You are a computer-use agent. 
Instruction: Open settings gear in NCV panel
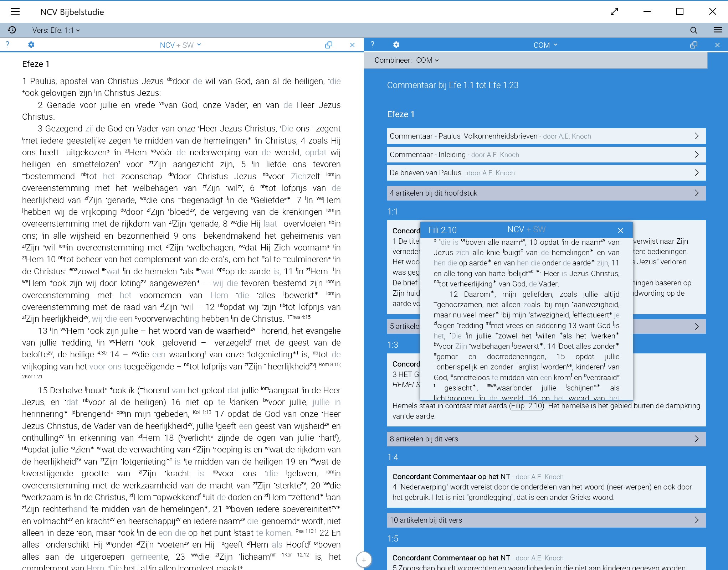point(31,45)
